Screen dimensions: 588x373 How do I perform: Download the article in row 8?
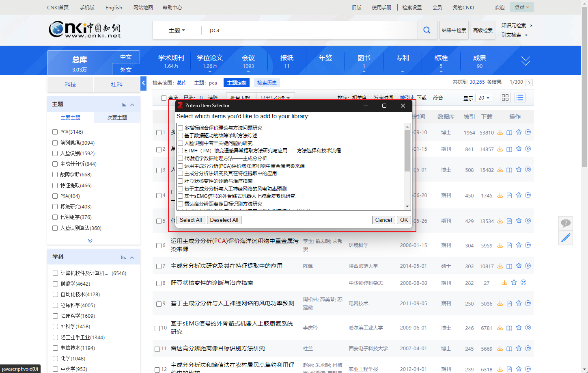point(504,283)
